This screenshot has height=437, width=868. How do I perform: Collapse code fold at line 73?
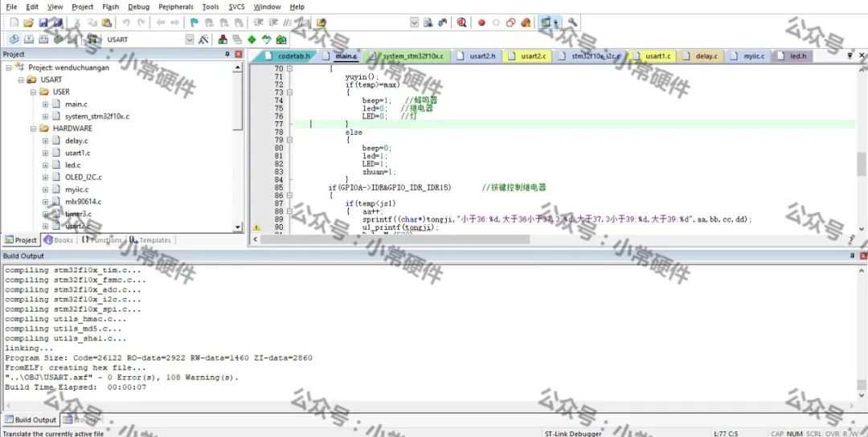pos(289,92)
